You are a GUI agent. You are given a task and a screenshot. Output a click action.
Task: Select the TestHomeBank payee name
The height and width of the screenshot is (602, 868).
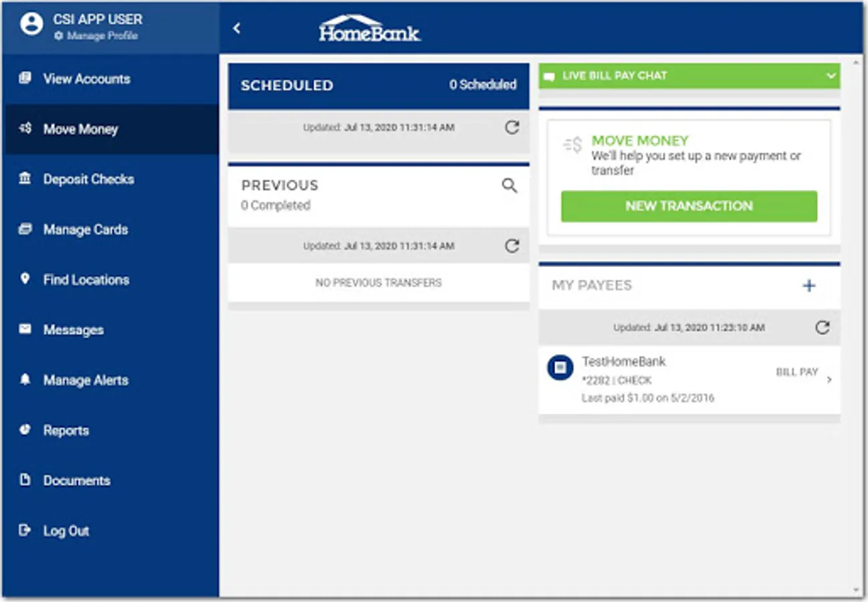point(624,362)
